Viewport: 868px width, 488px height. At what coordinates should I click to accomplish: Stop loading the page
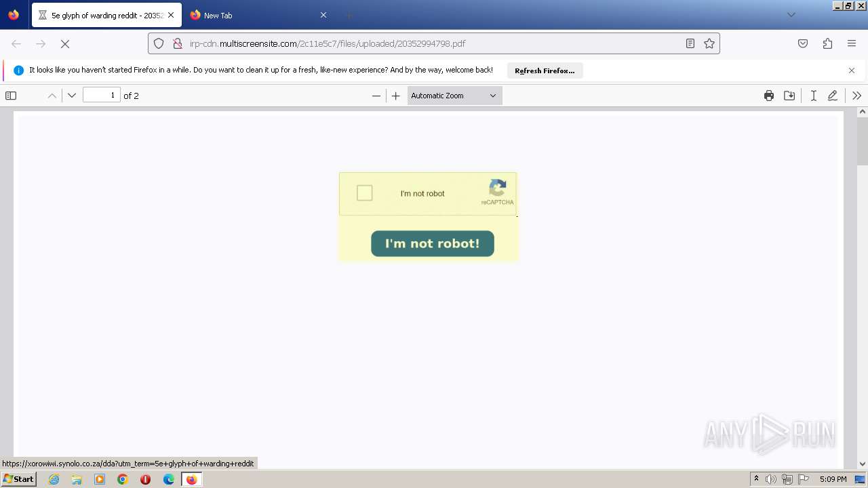[65, 43]
